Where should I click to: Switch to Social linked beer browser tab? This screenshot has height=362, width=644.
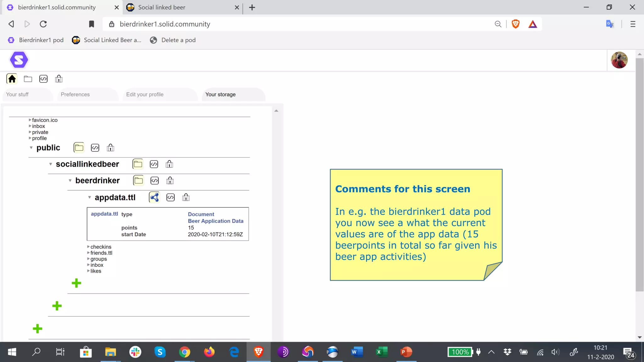(182, 7)
